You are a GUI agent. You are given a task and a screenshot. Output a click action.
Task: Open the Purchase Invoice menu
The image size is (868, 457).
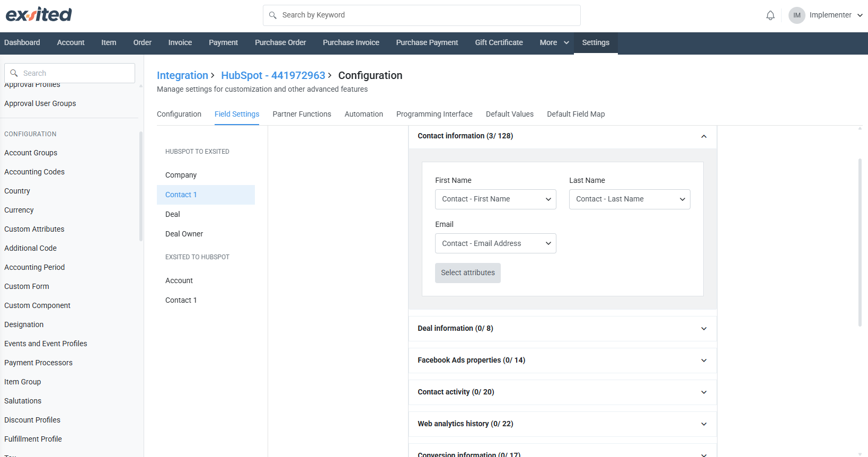351,42
